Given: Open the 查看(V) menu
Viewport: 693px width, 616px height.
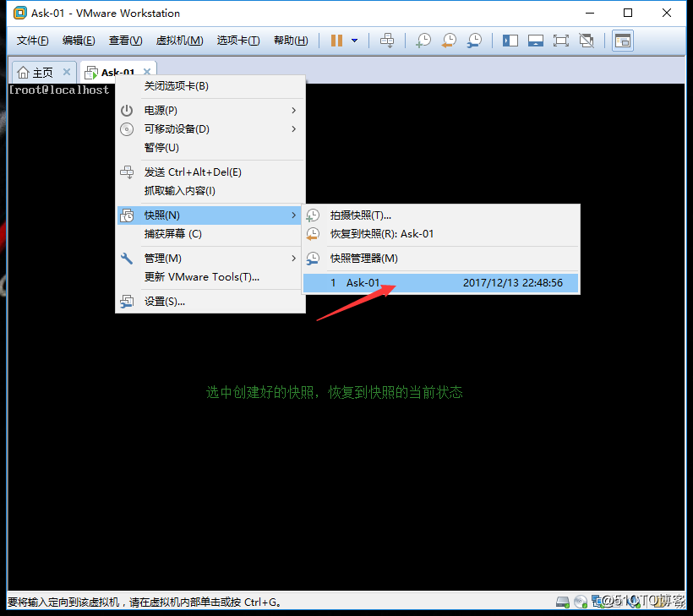Looking at the screenshot, I should click(126, 41).
